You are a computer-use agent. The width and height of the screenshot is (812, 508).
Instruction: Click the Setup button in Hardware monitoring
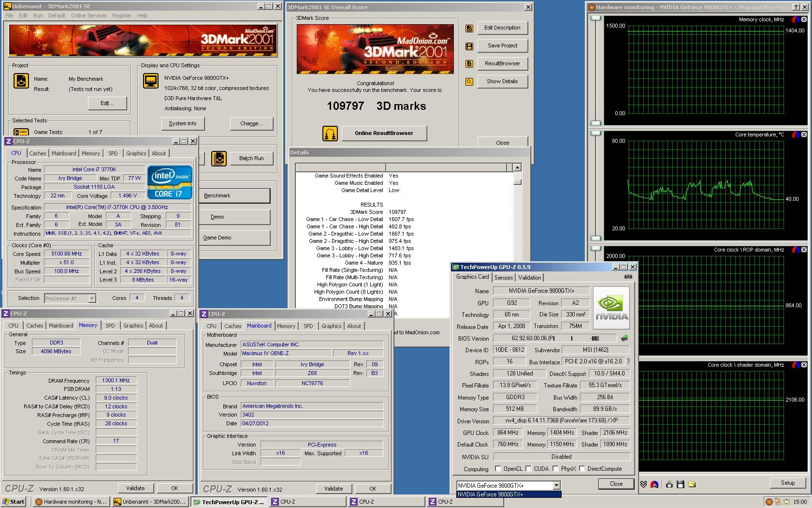(787, 483)
